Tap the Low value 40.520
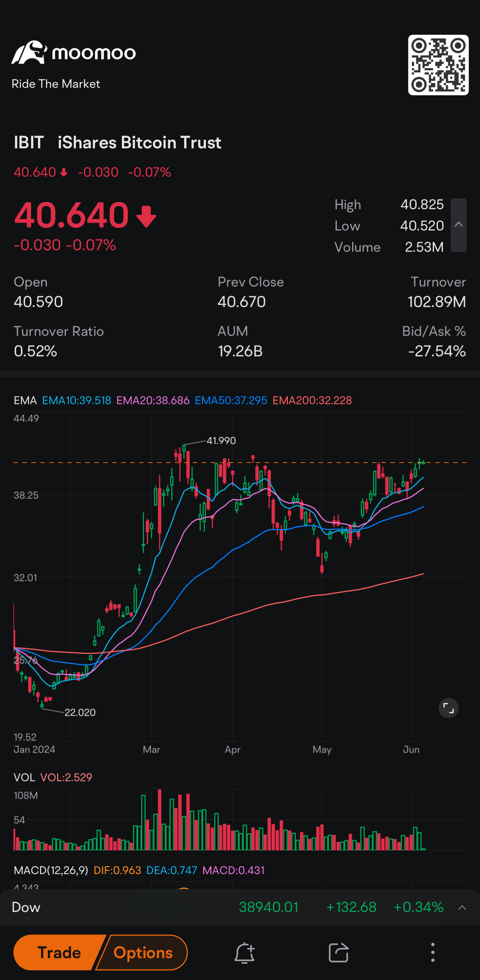The width and height of the screenshot is (480, 980). 422,226
